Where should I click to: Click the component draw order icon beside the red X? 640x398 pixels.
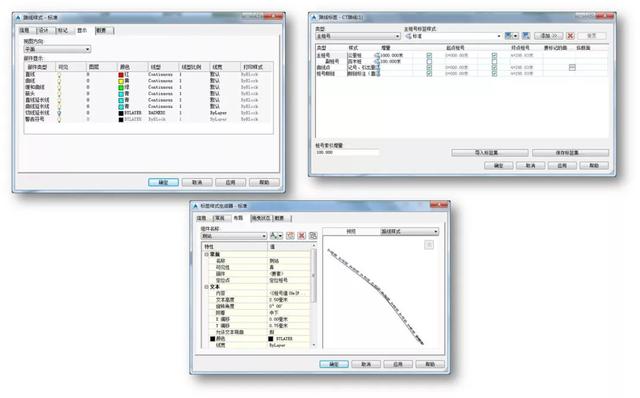pos(313,236)
